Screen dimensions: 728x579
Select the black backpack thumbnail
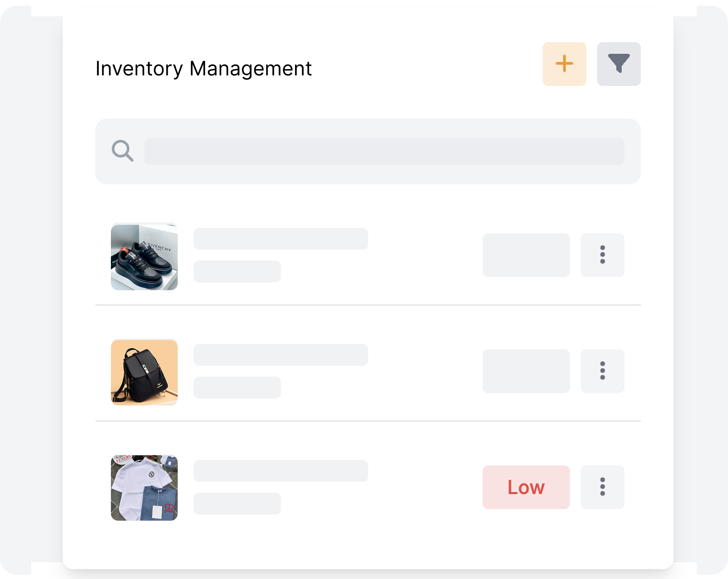[144, 372]
